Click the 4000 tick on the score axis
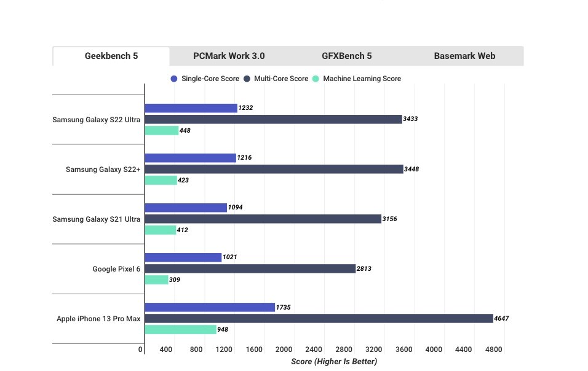Viewport: 588px width, 371px height. tap(434, 350)
